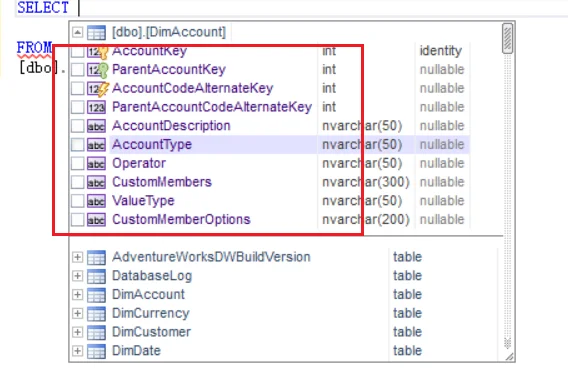
Task: Expand the DatabaseLog table node
Action: [77, 276]
